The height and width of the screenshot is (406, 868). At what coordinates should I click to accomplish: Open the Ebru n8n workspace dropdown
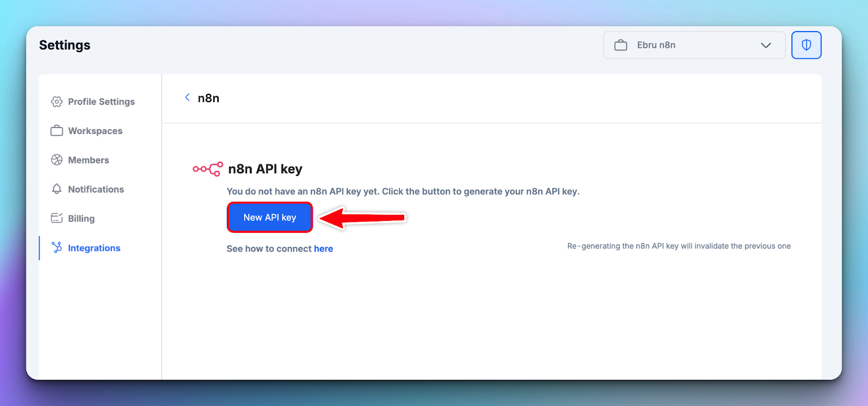[x=694, y=45]
